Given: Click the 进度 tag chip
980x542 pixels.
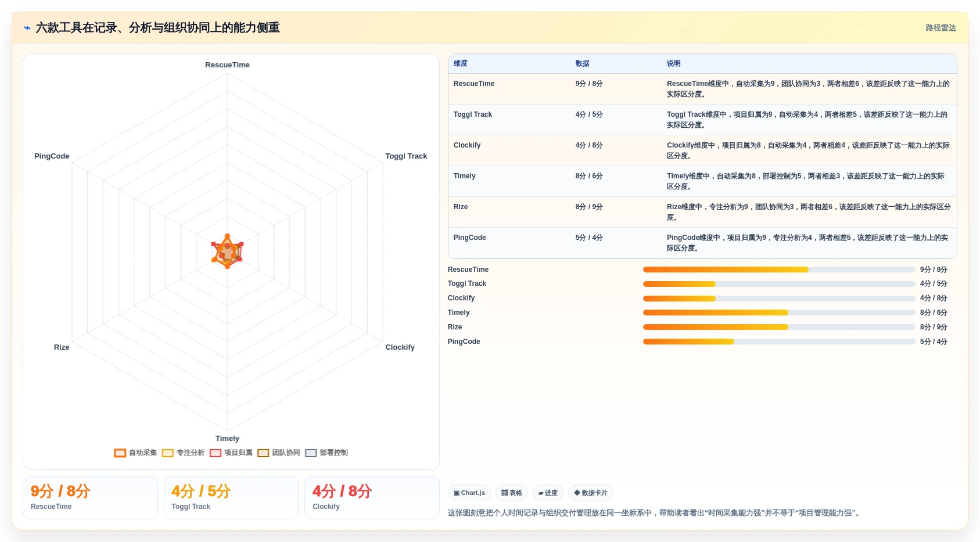Looking at the screenshot, I should point(548,493).
